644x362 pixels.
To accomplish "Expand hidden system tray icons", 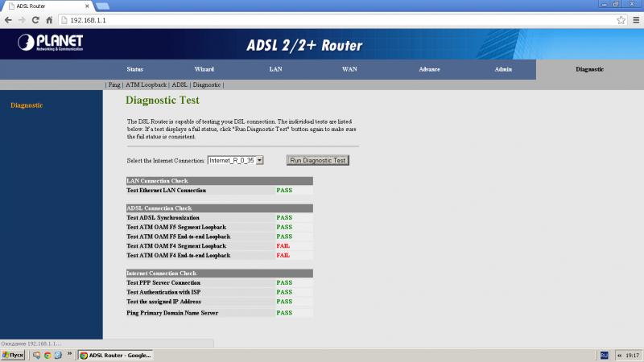I will click(x=617, y=355).
